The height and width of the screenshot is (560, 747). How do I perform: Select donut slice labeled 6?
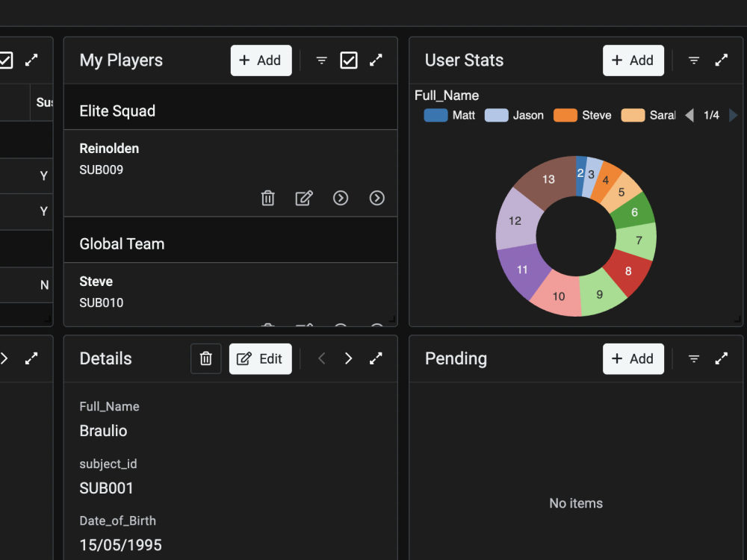click(x=634, y=212)
